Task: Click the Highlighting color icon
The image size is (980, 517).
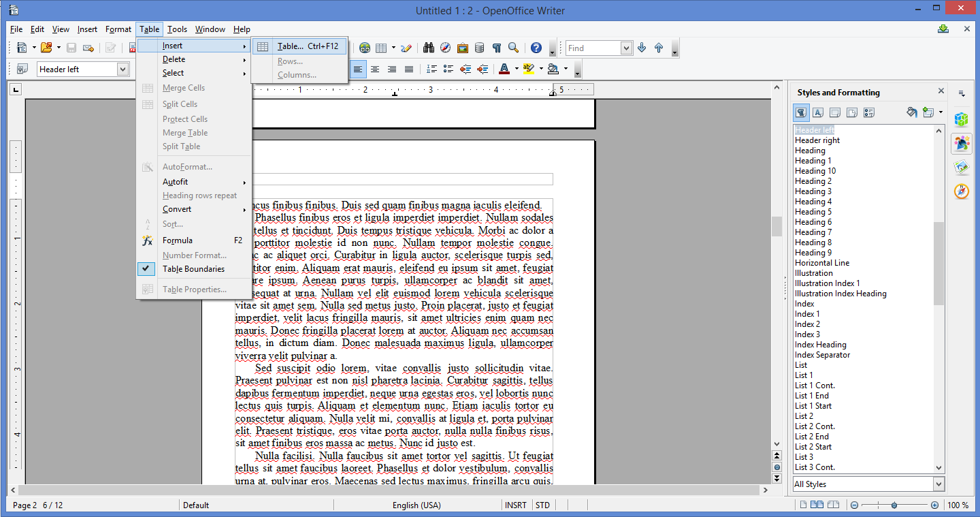Action: point(529,69)
